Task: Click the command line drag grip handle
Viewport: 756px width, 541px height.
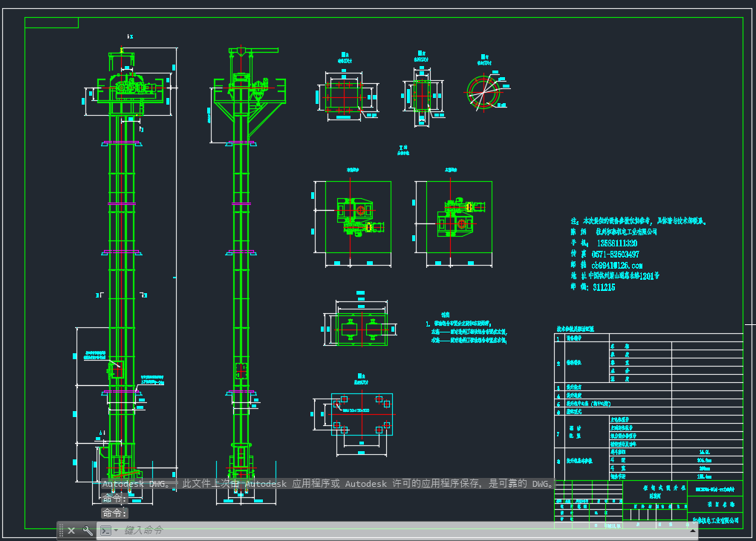Action: click(x=61, y=531)
